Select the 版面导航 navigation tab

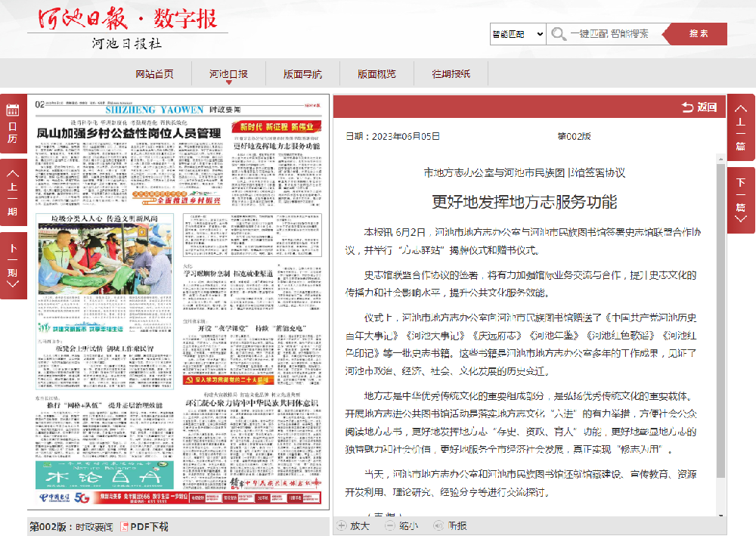(x=302, y=74)
